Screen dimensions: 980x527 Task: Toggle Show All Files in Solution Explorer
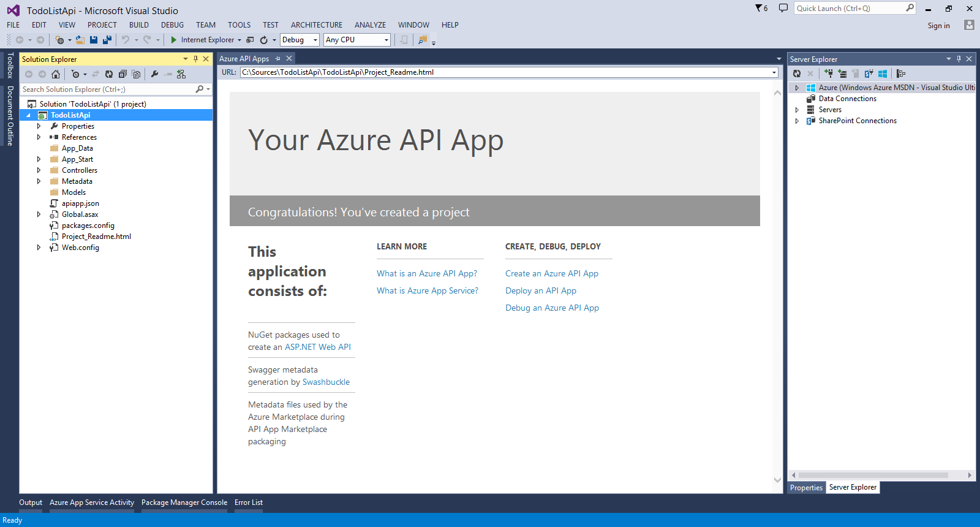tap(136, 74)
